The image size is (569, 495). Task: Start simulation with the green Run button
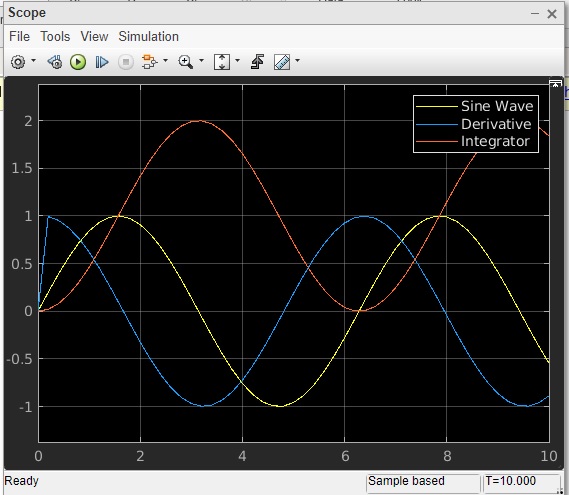click(x=78, y=62)
